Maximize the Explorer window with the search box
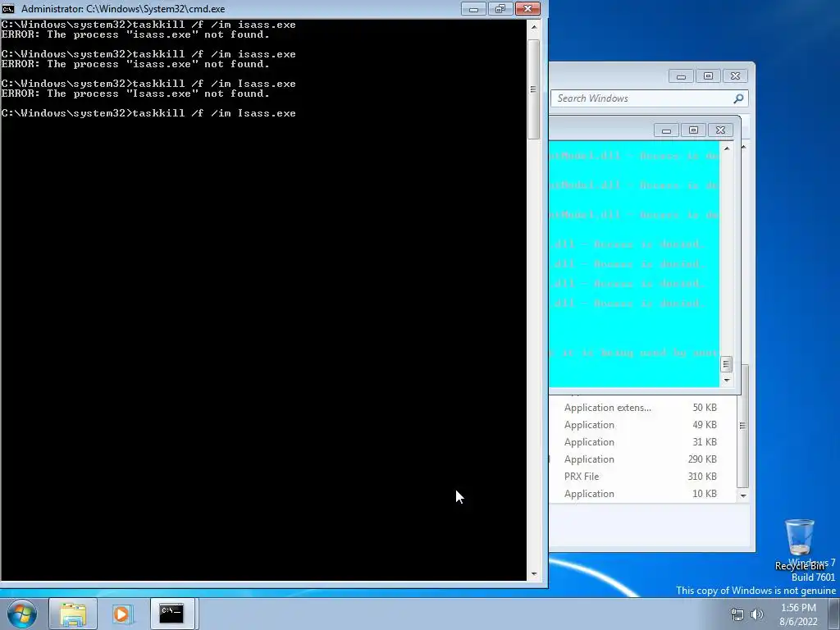The image size is (840, 630). (708, 76)
